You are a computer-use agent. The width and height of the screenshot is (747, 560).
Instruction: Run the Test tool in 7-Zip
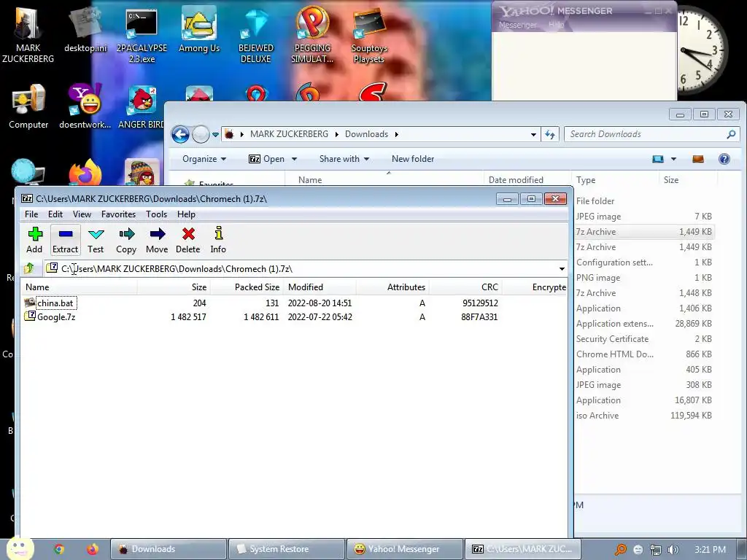(x=96, y=239)
